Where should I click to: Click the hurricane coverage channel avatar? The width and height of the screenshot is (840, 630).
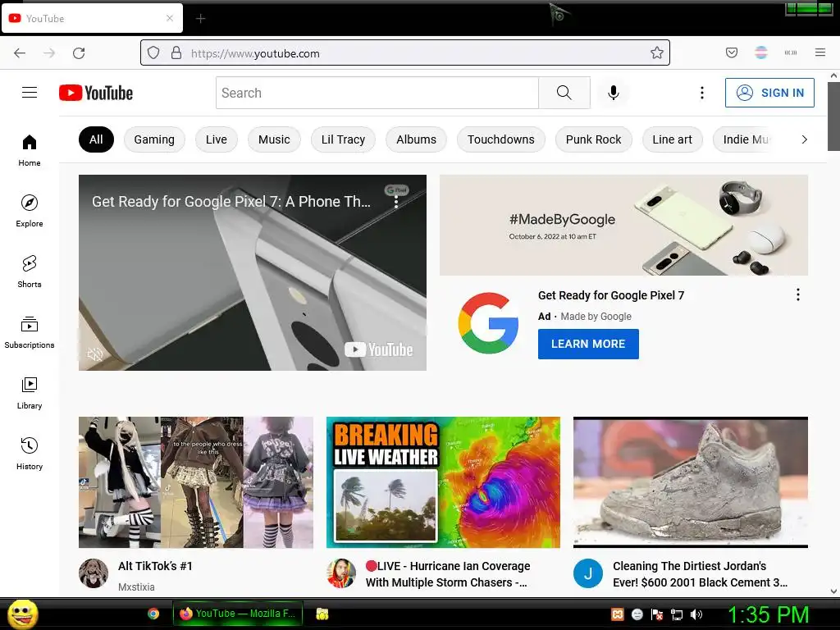[340, 573]
